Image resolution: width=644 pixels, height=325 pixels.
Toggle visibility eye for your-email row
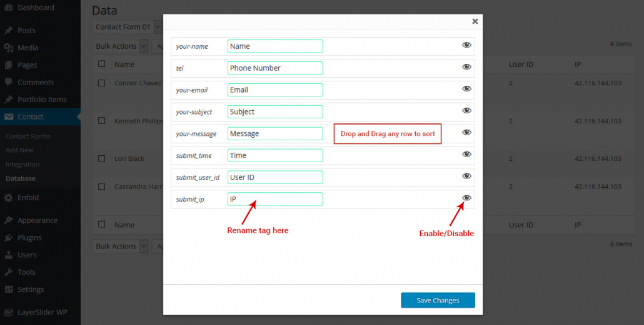(466, 89)
